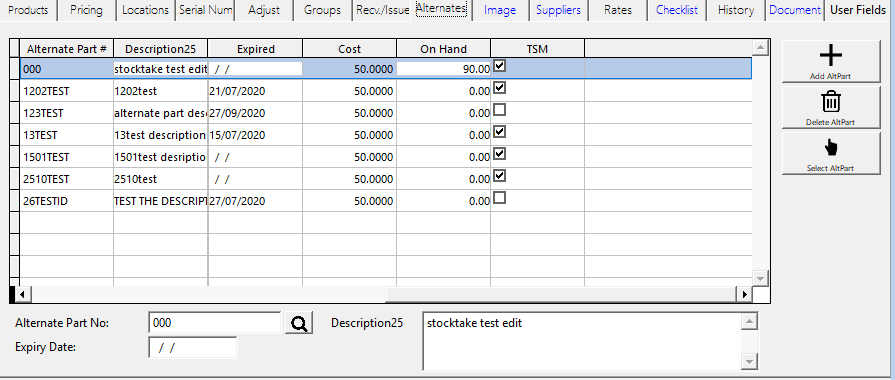Click the Expiry Date input field

(192, 348)
